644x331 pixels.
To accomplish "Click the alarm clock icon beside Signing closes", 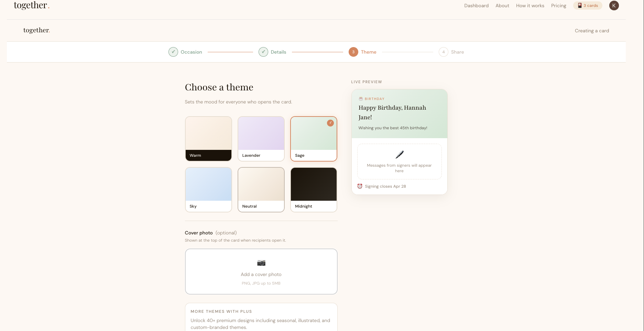I will pyautogui.click(x=360, y=186).
